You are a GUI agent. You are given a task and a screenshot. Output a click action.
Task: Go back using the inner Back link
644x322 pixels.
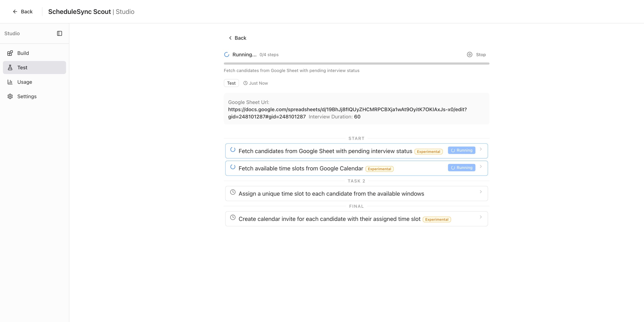pos(238,38)
